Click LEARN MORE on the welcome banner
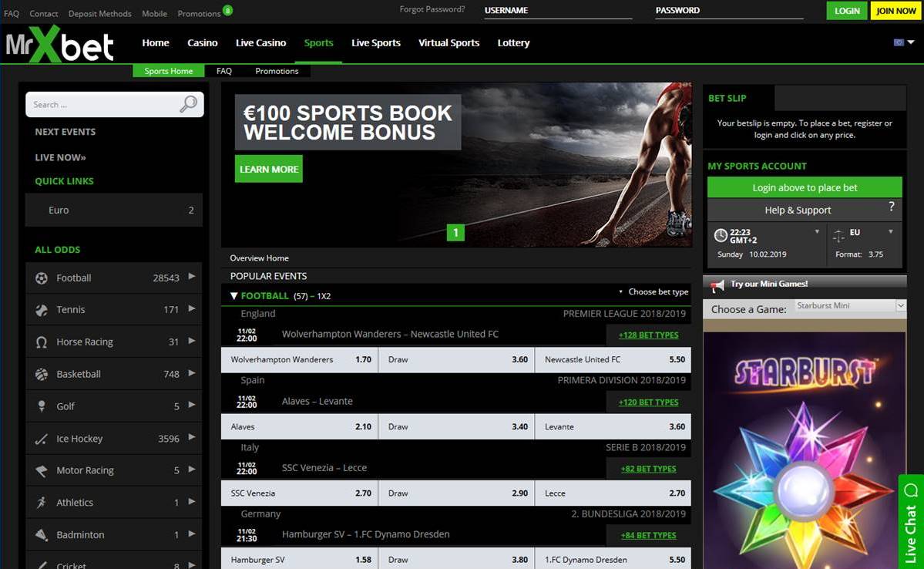 [269, 169]
